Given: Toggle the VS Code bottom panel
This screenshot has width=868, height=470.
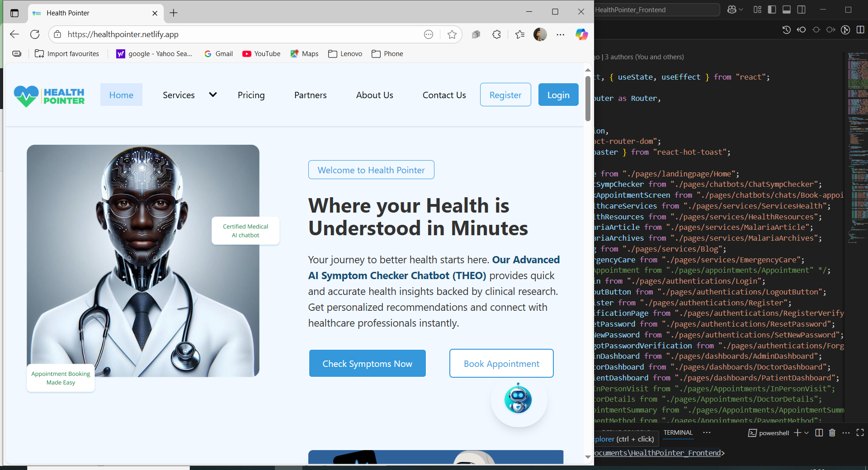Looking at the screenshot, I should coord(787,9).
